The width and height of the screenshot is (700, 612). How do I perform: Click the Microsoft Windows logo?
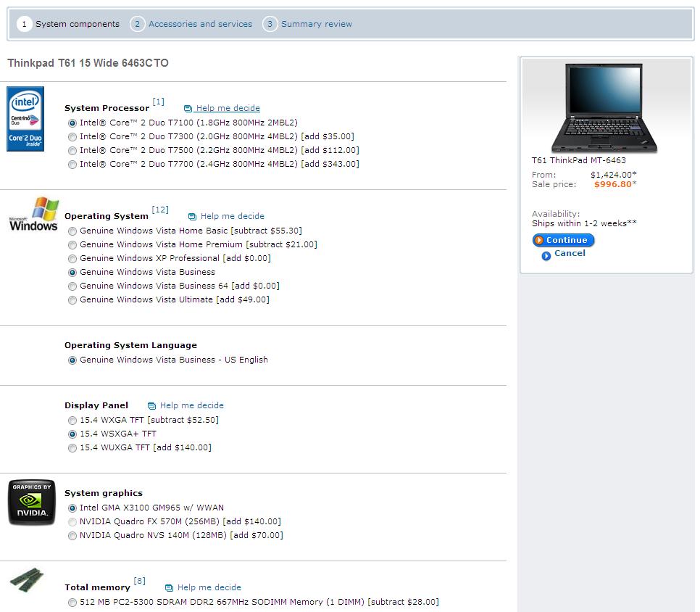pos(34,214)
